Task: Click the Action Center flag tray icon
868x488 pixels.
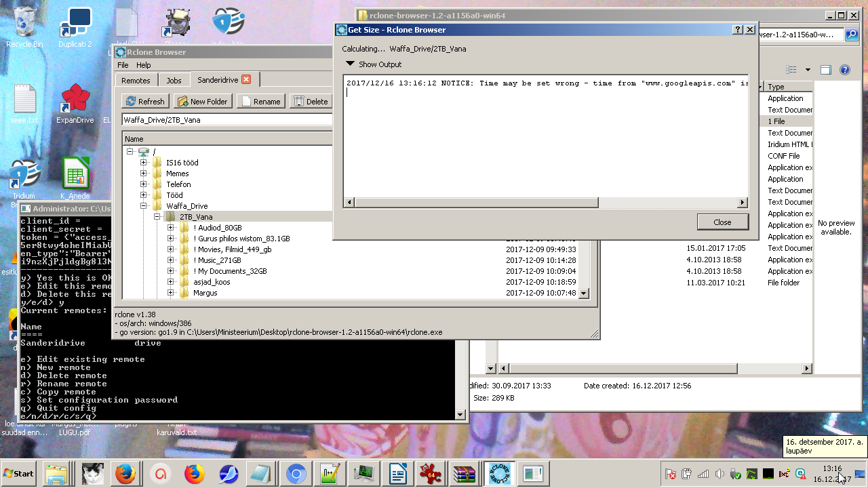Action: click(x=671, y=474)
